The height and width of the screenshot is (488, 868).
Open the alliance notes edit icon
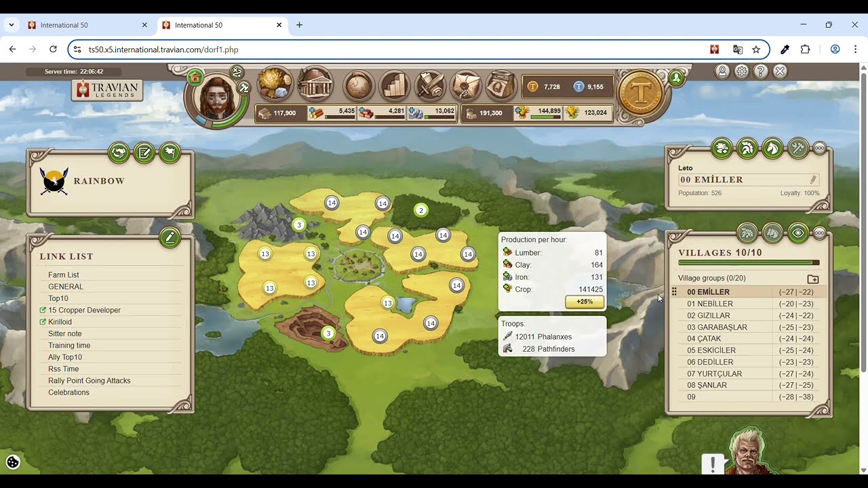point(144,153)
